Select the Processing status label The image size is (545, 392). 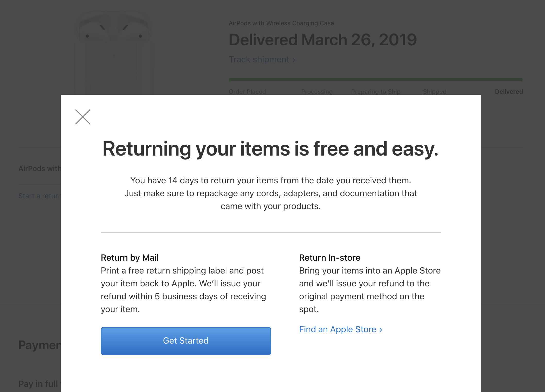pyautogui.click(x=317, y=91)
